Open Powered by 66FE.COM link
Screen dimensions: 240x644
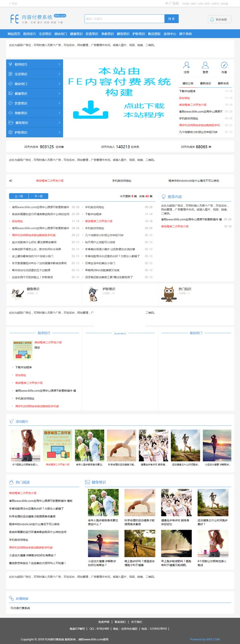[205, 639]
